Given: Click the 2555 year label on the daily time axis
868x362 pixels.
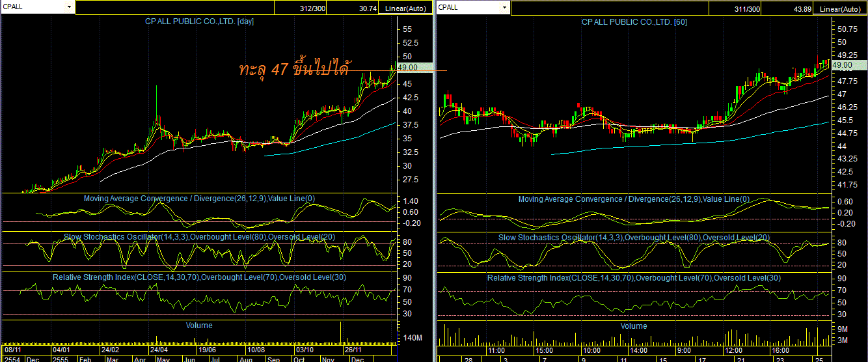Looking at the screenshot, I should pos(61,359).
